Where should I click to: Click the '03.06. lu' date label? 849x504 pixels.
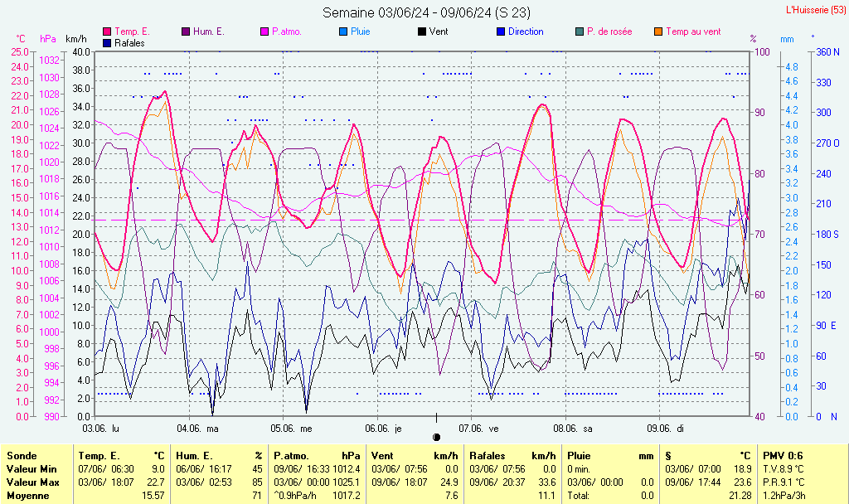[100, 429]
